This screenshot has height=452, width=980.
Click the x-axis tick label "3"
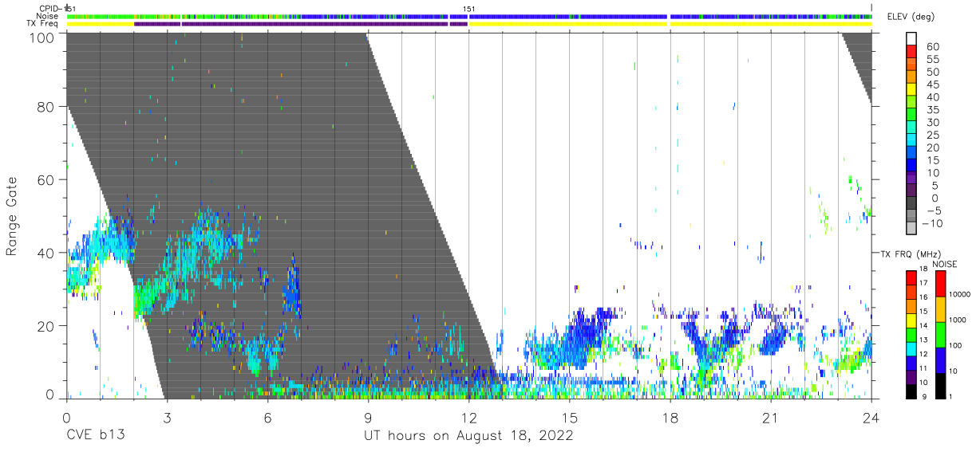[x=167, y=418]
